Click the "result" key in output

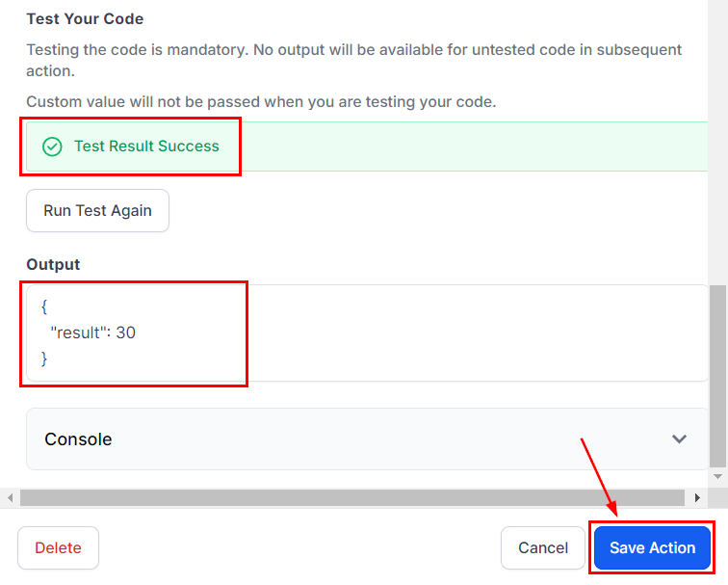(79, 332)
